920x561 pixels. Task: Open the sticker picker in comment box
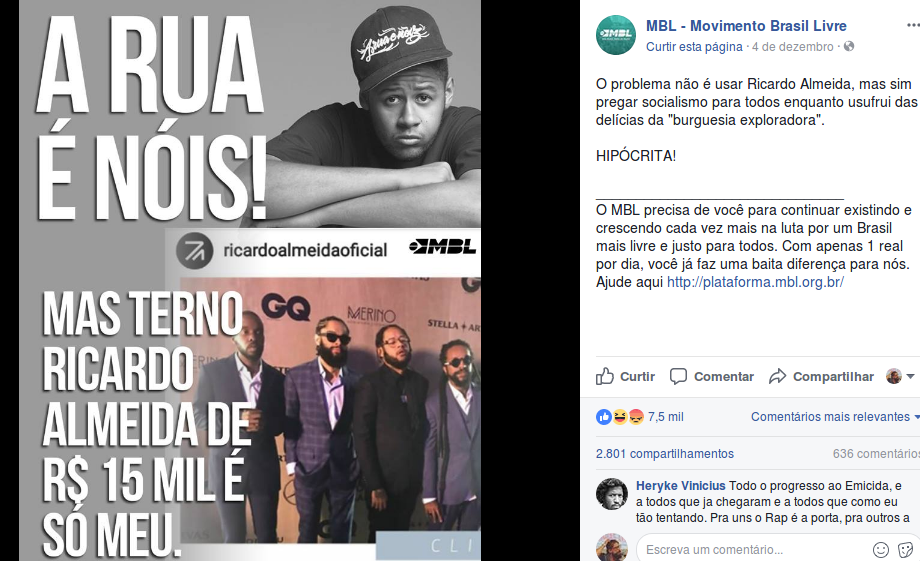tap(905, 550)
